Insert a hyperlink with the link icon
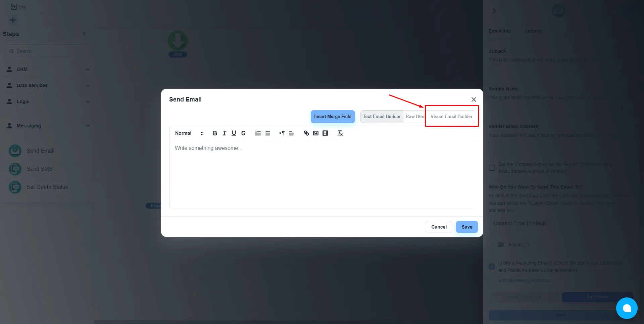 point(306,133)
